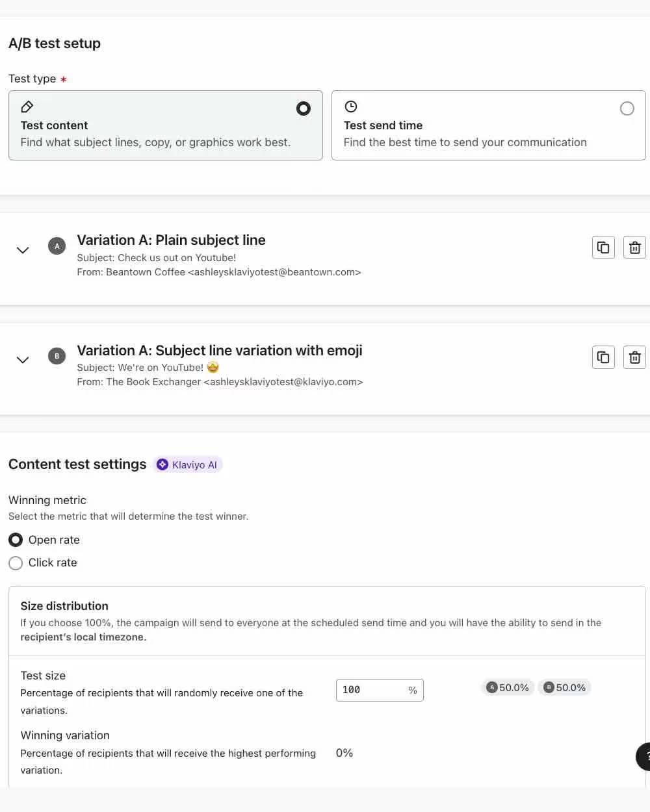650x812 pixels.
Task: Click the duplicate icon for Variation A
Action: [603, 247]
